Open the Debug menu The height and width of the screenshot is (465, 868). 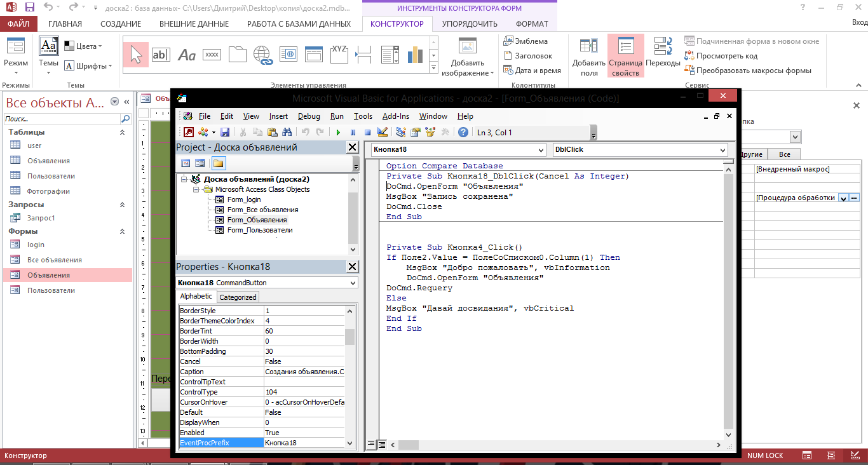[x=309, y=116]
